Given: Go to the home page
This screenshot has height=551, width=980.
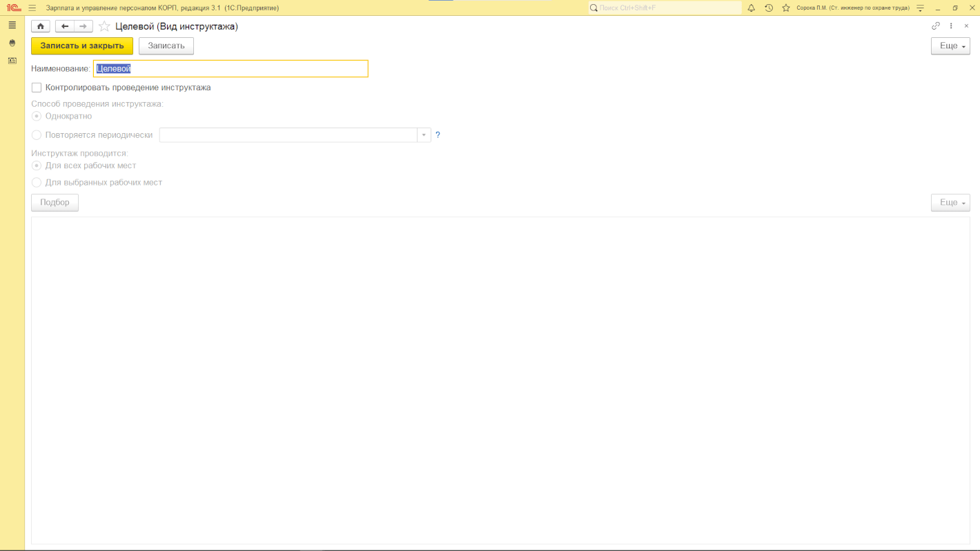Looking at the screenshot, I should (x=41, y=26).
